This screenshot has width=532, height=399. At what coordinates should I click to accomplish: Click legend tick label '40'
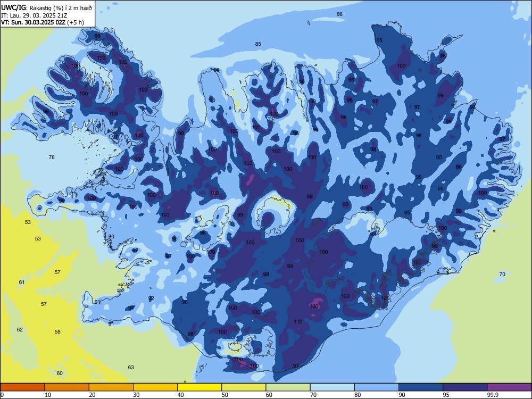click(x=181, y=395)
